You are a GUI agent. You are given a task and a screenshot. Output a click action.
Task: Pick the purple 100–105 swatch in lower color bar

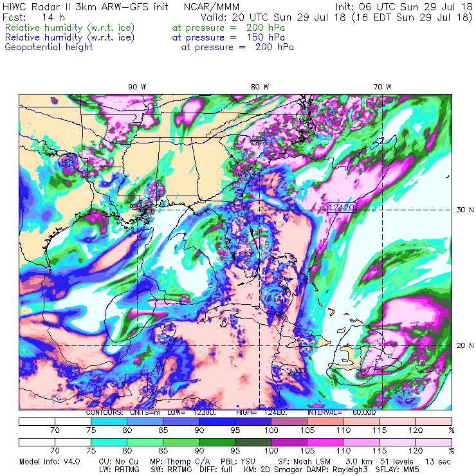click(x=289, y=442)
